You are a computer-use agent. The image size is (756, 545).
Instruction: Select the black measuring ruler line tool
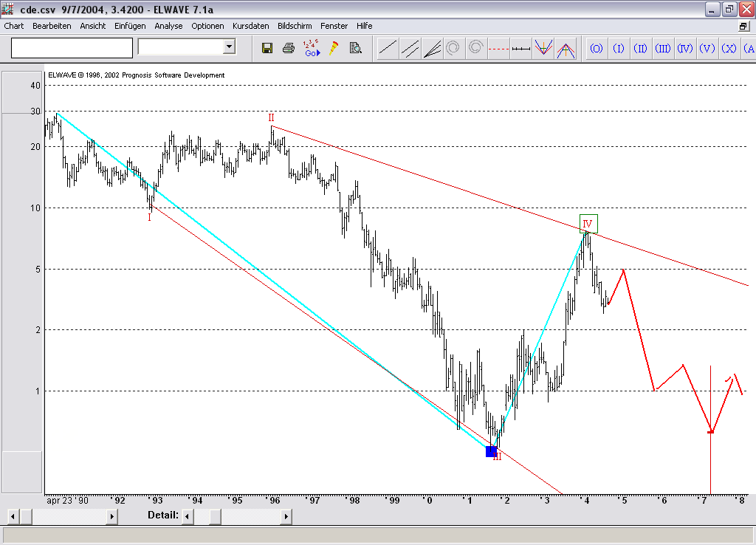pyautogui.click(x=521, y=48)
